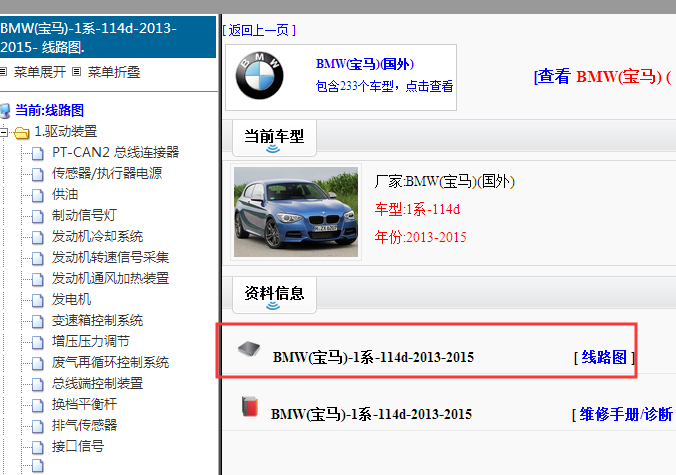Click the 厂家:BMW(宝马)(国外) text
Image resolution: width=676 pixels, height=475 pixels.
tap(444, 181)
